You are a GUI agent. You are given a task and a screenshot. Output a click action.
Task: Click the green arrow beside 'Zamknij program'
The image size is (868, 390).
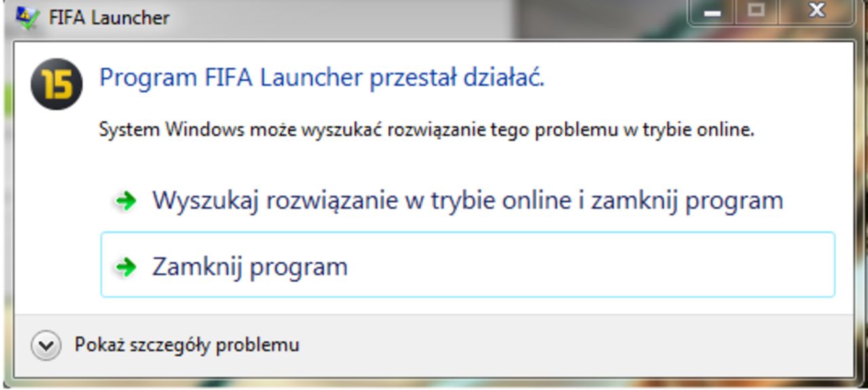126,267
